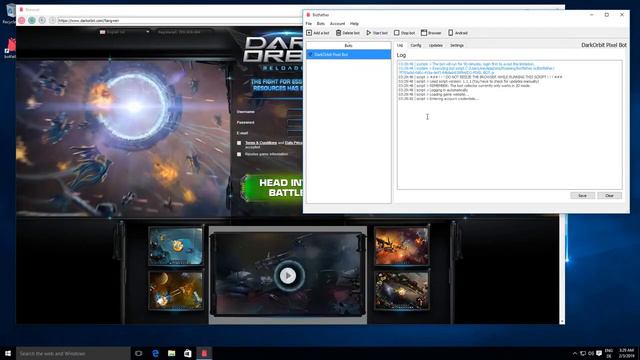Image resolution: width=640 pixels, height=360 pixels.
Task: Click the browser window's back button
Action: pos(42,20)
